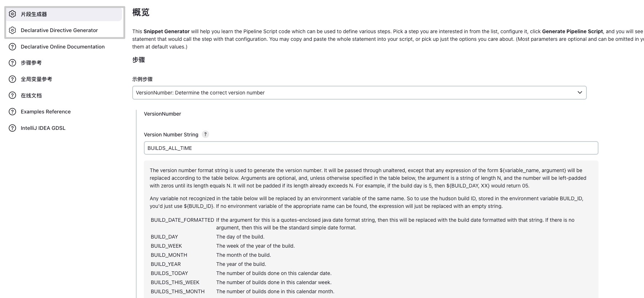
Task: Click the question-mark icon beside 在线文档
Action: [12, 96]
